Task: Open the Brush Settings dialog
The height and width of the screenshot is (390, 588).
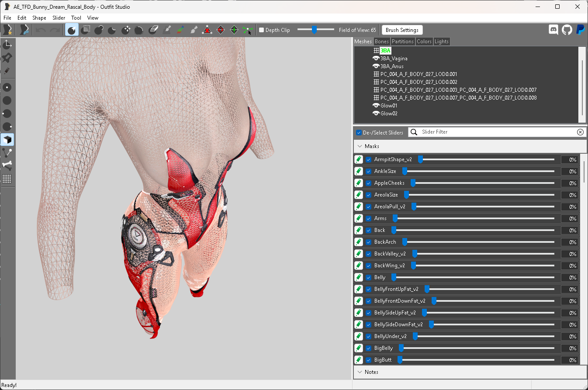Action: tap(402, 30)
